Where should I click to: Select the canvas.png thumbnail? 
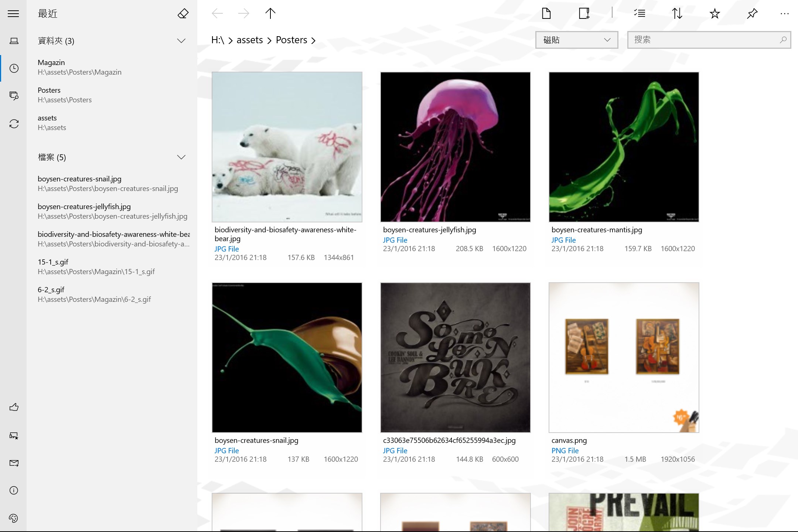[x=624, y=358]
